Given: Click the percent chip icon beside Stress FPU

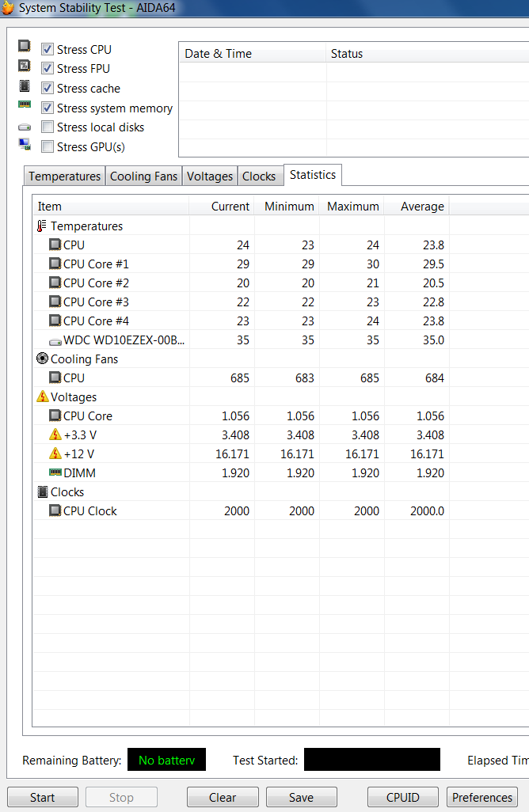Looking at the screenshot, I should point(25,66).
